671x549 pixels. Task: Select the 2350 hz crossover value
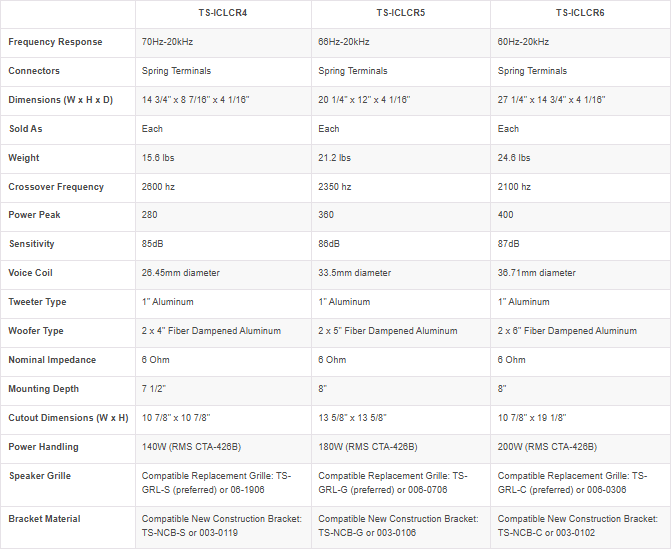(x=335, y=187)
